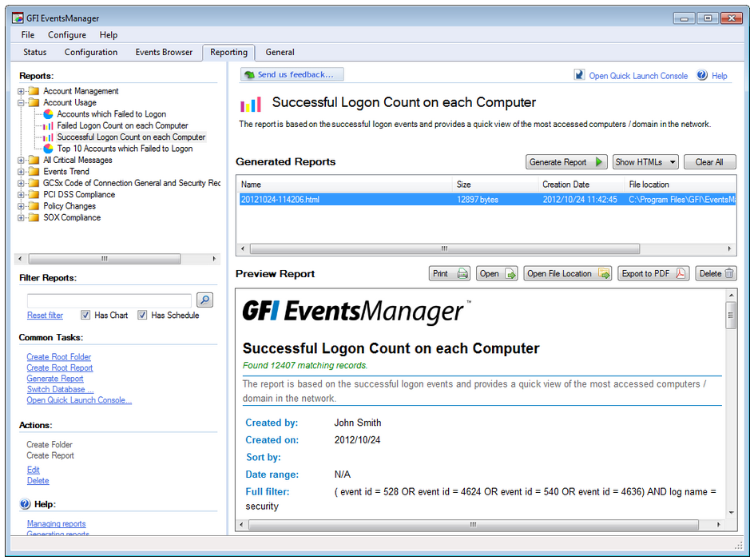Toggle the Has Schedule checkbox
The width and height of the screenshot is (754, 560).
click(x=142, y=315)
